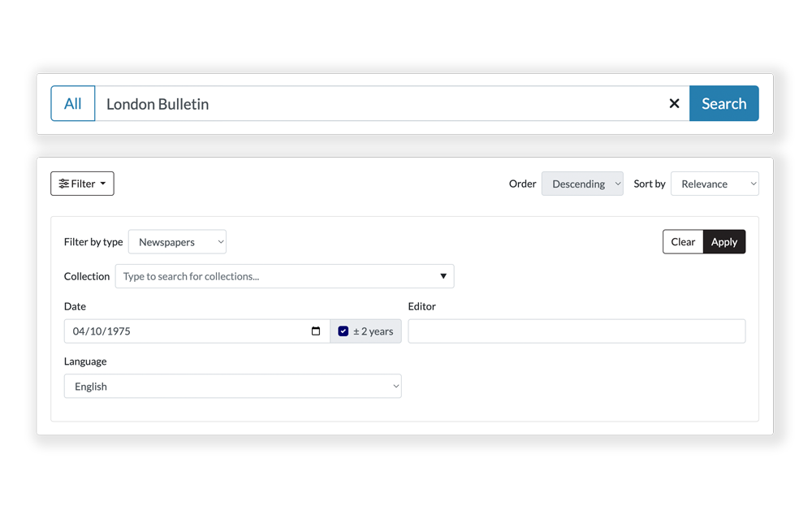The width and height of the screenshot is (812, 506).
Task: Focus the Editor text field
Action: 577,331
